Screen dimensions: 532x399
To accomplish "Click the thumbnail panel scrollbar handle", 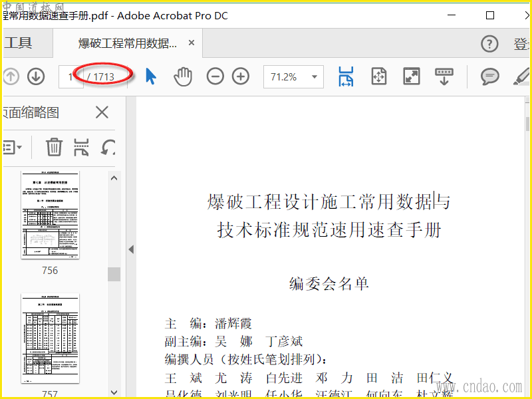I will (x=114, y=274).
